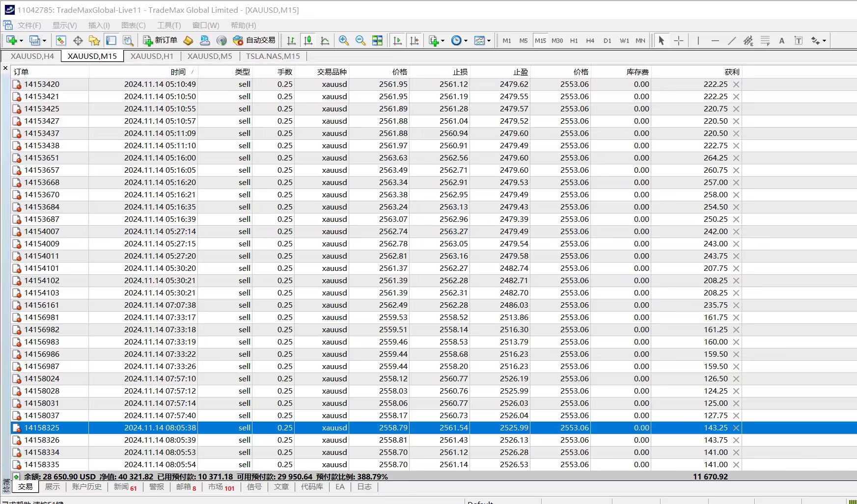This screenshot has width=857, height=504.
Task: Select the text label tool
Action: pos(799,41)
